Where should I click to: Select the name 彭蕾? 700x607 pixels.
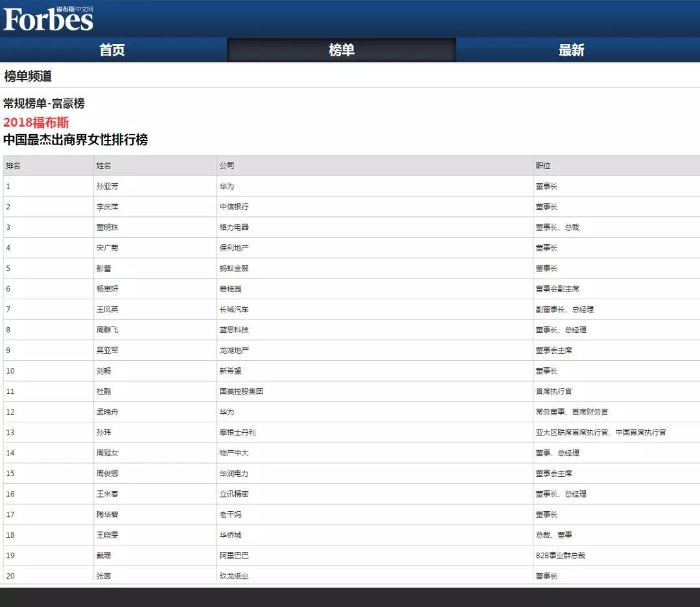click(x=104, y=268)
